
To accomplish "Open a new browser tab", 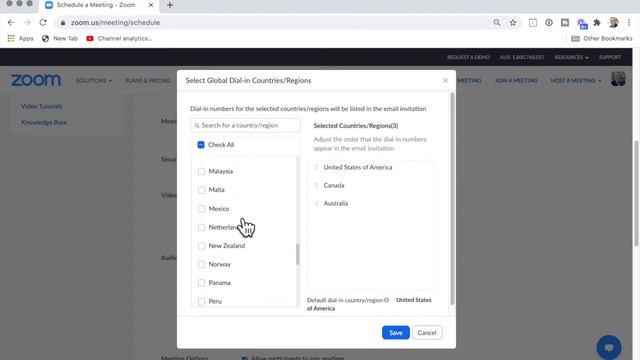I will 170,5.
